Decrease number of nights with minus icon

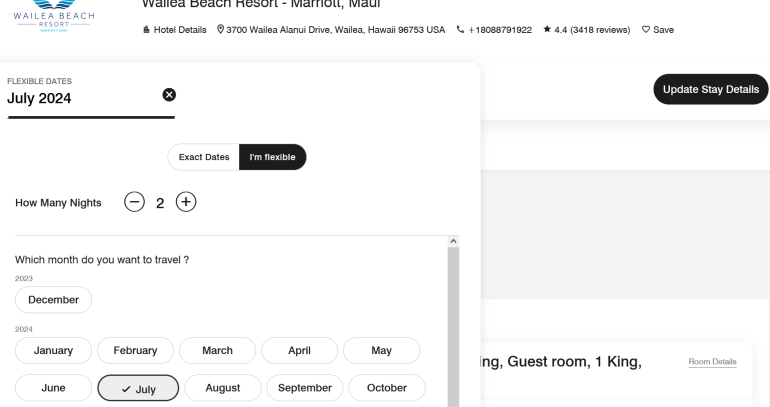(x=134, y=202)
